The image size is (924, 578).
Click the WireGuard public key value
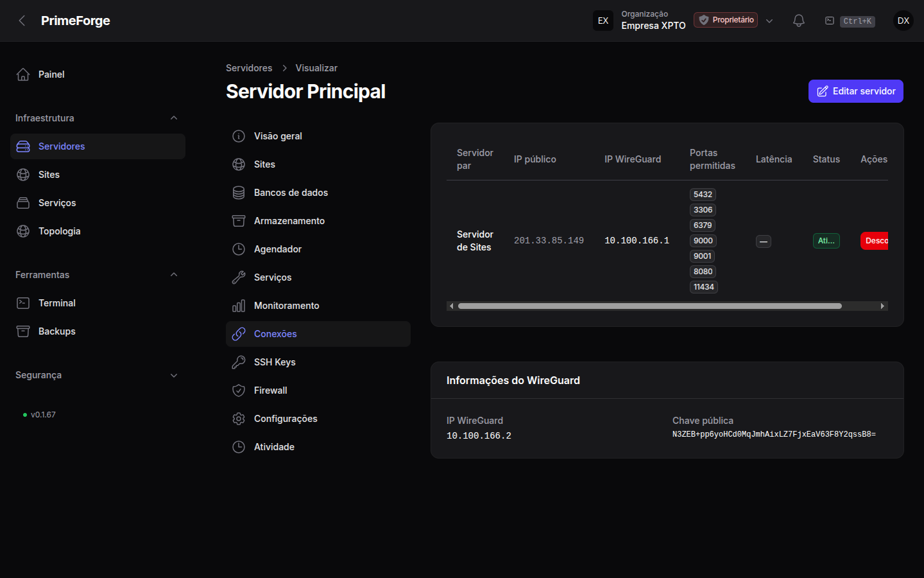[x=774, y=435]
